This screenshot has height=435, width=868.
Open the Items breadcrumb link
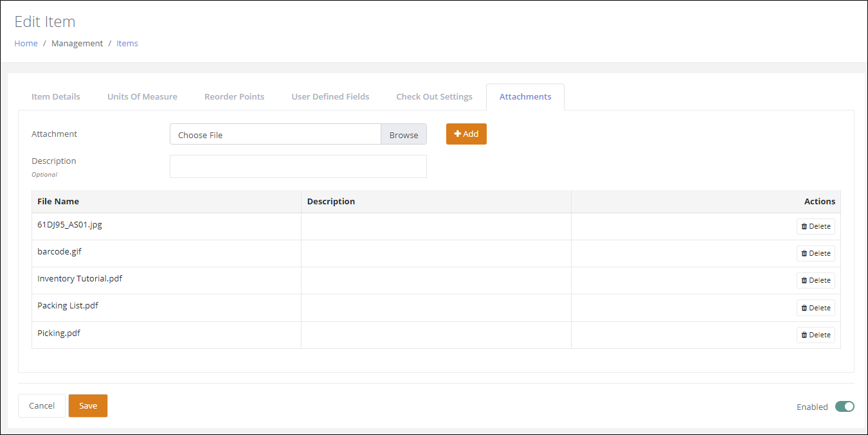(127, 43)
